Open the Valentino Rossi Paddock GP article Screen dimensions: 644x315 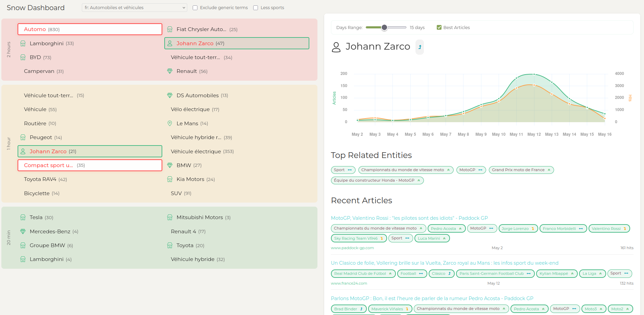(x=409, y=218)
